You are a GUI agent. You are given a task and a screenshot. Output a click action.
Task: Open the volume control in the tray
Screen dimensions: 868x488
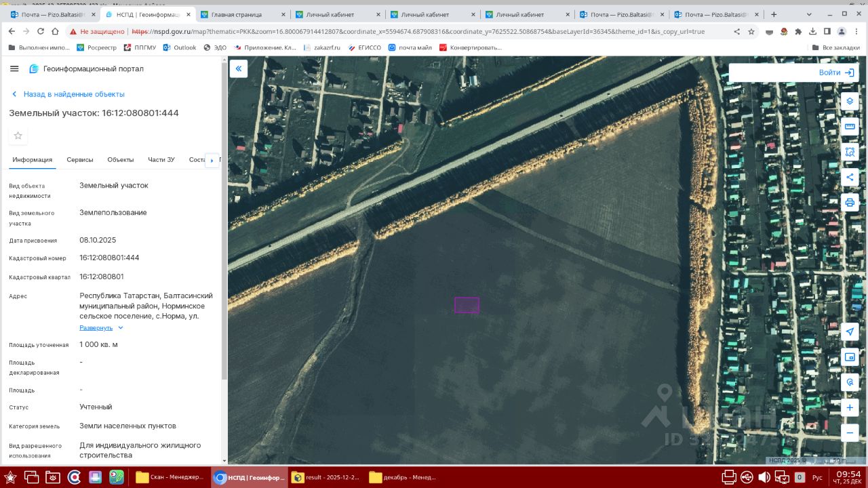tap(764, 477)
